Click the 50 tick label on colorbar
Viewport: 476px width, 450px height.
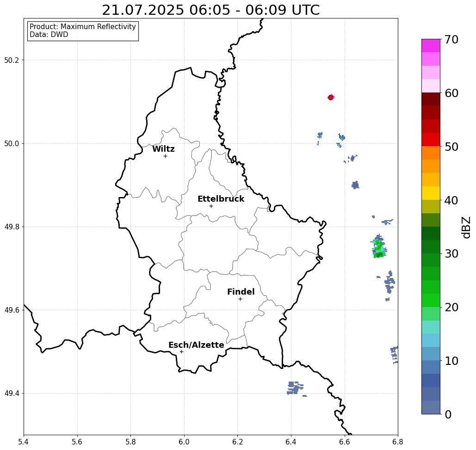click(x=451, y=147)
